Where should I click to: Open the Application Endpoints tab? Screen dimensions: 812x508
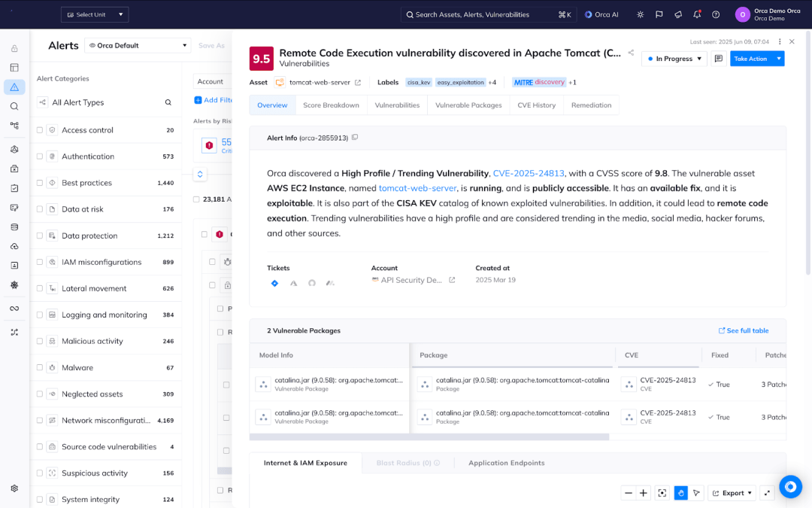point(507,463)
